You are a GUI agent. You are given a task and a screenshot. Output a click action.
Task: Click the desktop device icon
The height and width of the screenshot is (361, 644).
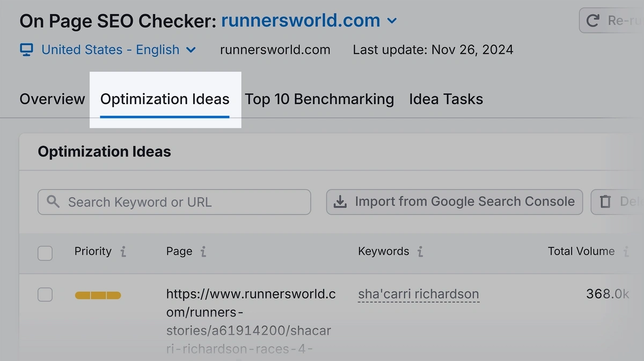[26, 50]
